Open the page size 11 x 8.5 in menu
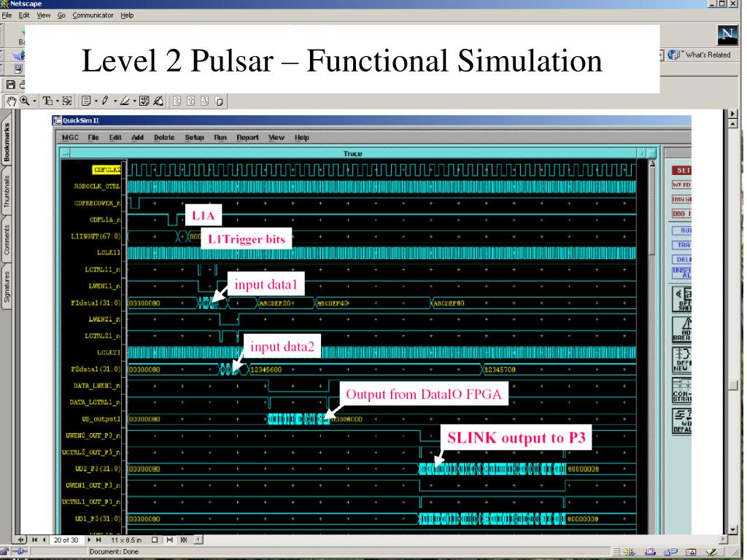Image resolution: width=747 pixels, height=560 pixels. pyautogui.click(x=126, y=540)
